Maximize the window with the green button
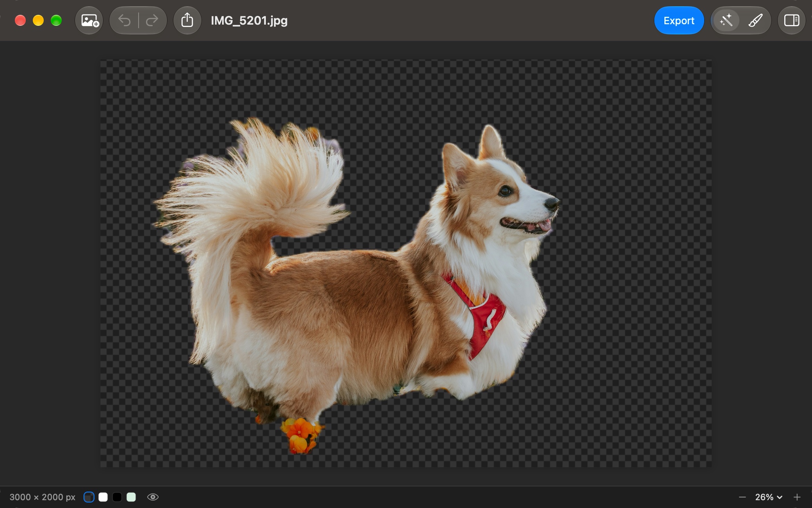 point(56,20)
